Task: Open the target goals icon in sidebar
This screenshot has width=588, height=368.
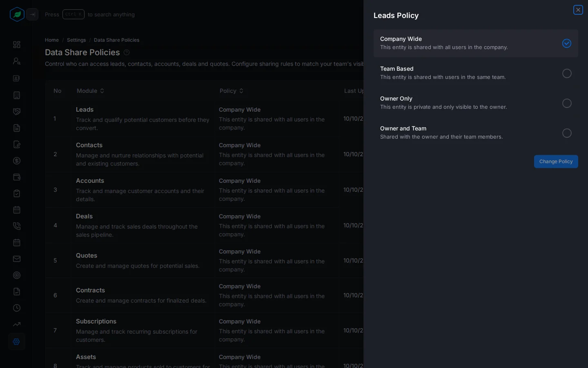Action: point(17,275)
